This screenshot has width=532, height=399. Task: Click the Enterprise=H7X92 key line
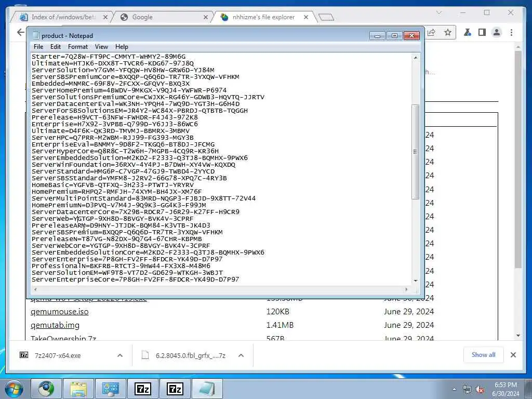(x=115, y=124)
